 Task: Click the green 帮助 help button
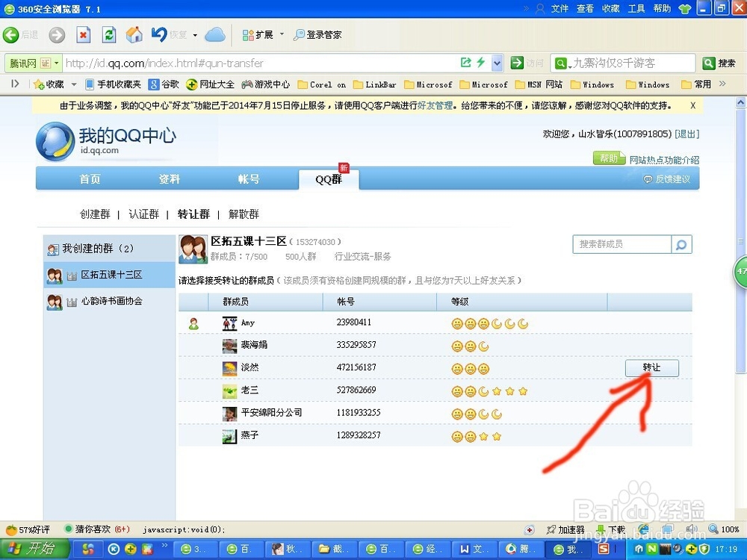(x=608, y=158)
